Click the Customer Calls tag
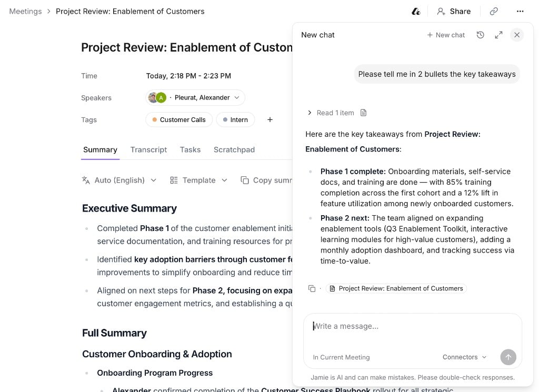Image resolution: width=539 pixels, height=392 pixels. pyautogui.click(x=179, y=119)
